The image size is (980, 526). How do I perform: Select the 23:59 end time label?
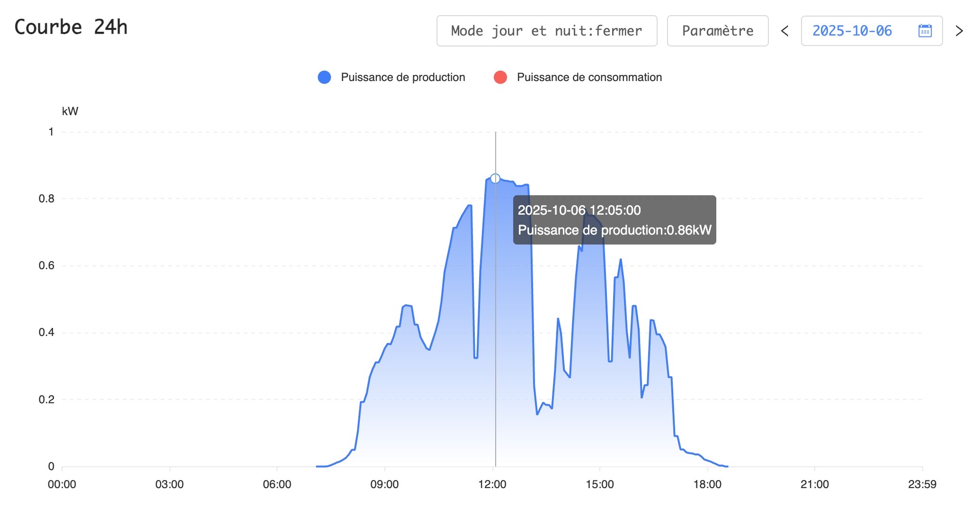point(922,484)
